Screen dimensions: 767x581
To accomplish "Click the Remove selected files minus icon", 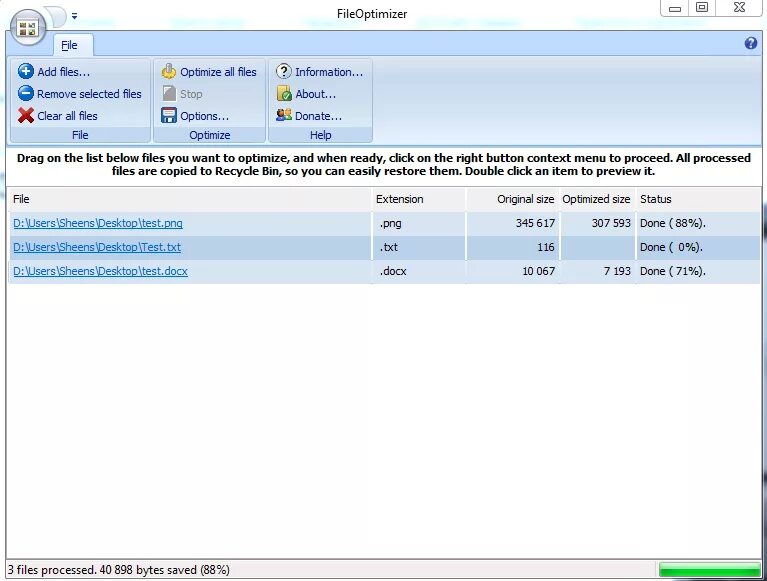I will [x=26, y=93].
